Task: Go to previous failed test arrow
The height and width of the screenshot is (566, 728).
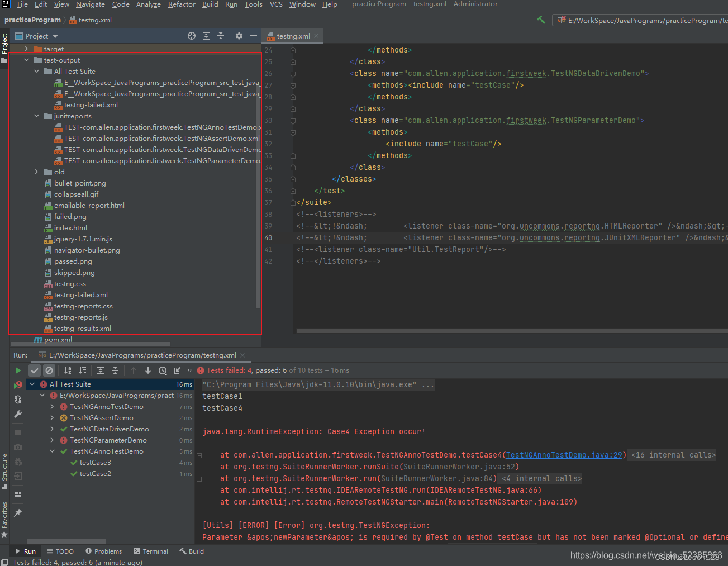Action: (x=134, y=370)
